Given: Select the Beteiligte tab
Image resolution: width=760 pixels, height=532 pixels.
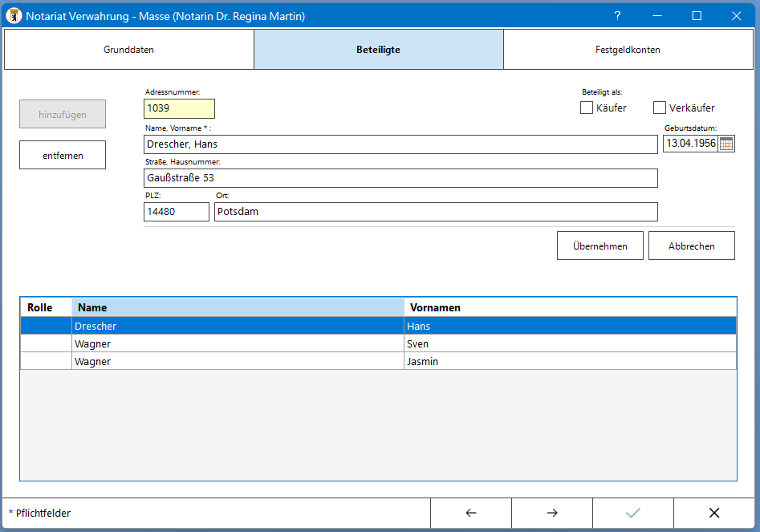Looking at the screenshot, I should 378,50.
